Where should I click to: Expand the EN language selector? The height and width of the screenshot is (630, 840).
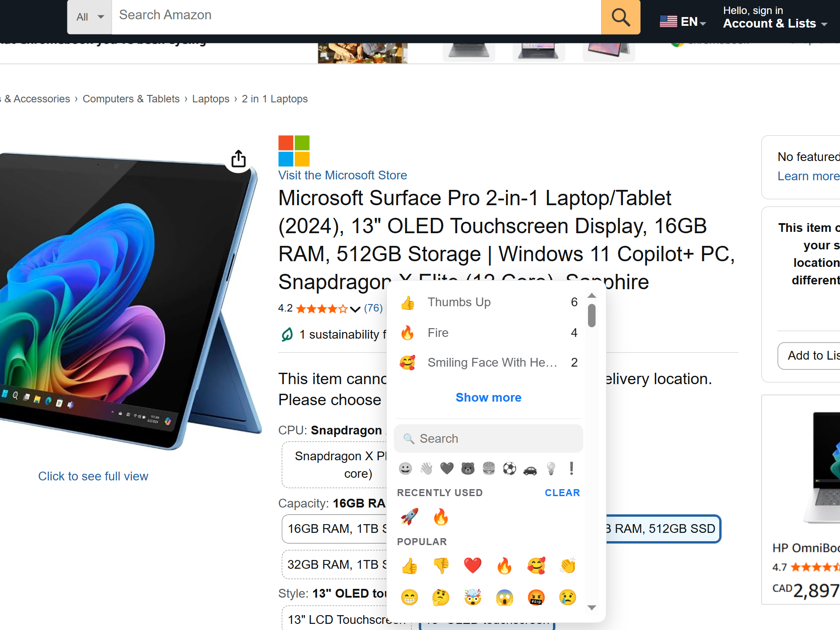(x=683, y=21)
